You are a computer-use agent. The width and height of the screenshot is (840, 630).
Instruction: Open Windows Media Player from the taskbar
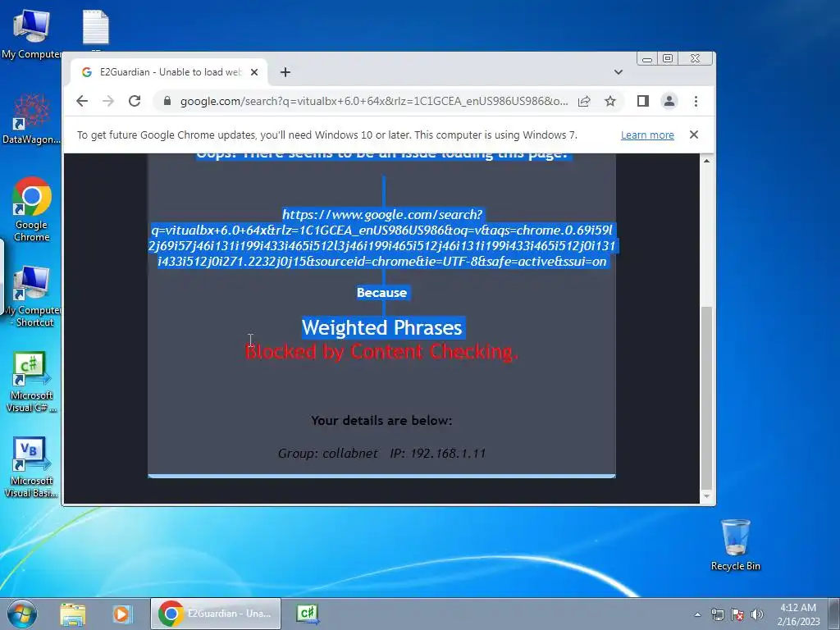click(121, 614)
